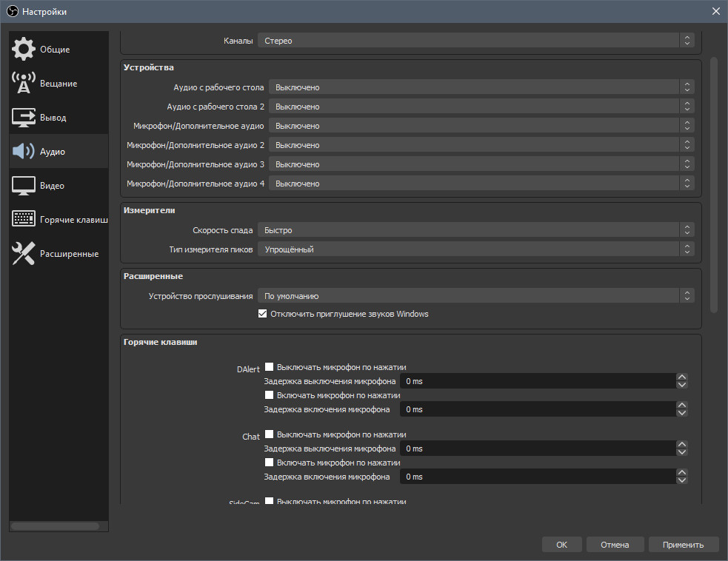728x561 pixels.
Task: Click the OBS logo in title bar
Action: tap(13, 11)
